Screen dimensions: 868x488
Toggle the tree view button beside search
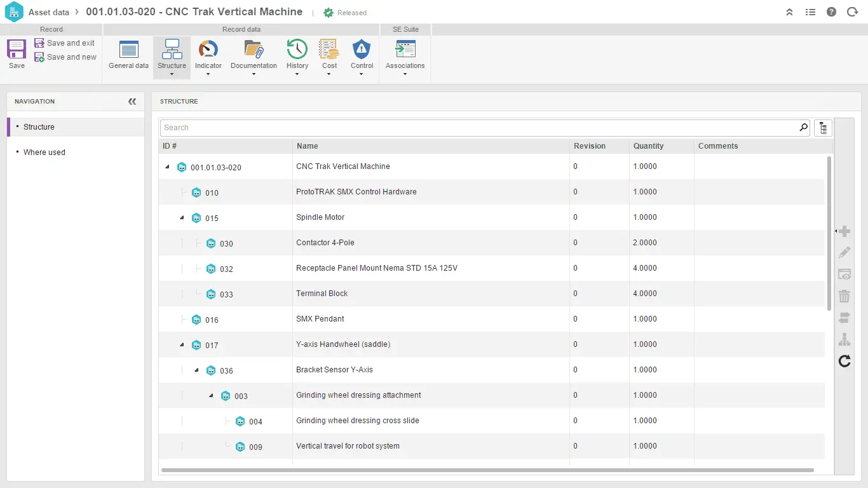click(x=823, y=128)
